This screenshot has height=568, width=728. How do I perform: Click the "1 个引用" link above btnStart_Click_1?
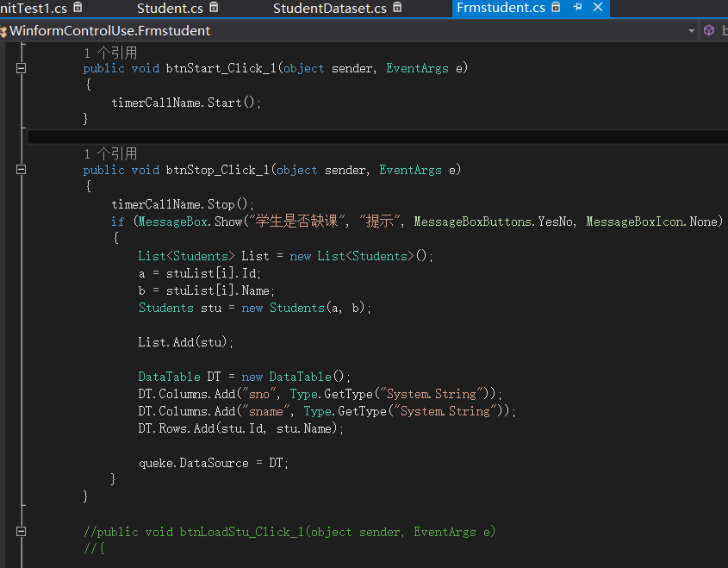pyautogui.click(x=110, y=53)
